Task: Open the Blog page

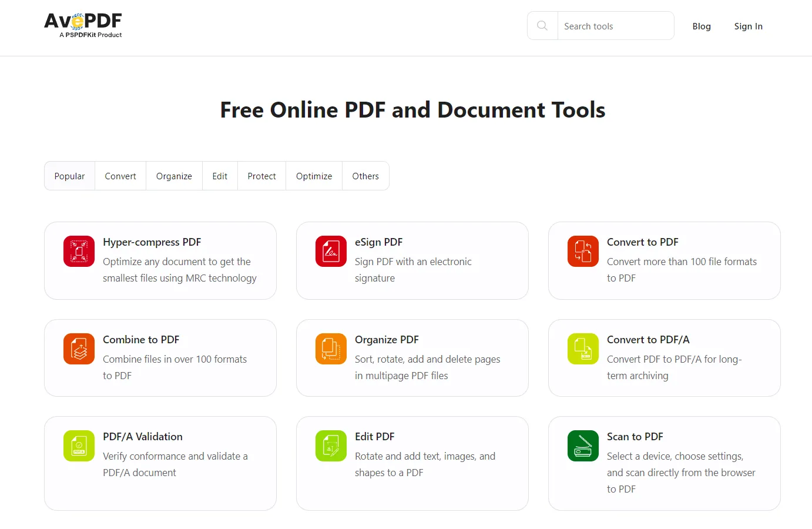Action: point(702,26)
